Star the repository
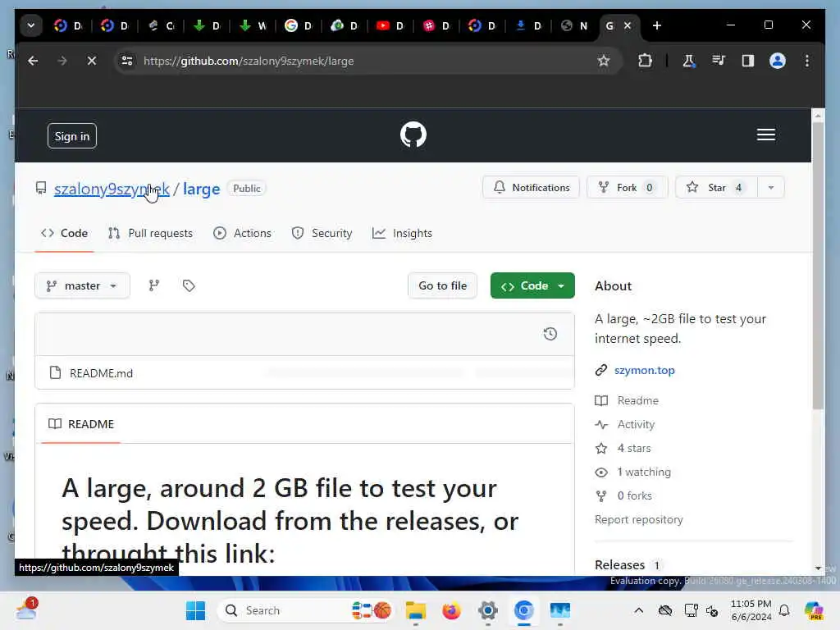840x630 pixels. pyautogui.click(x=716, y=188)
